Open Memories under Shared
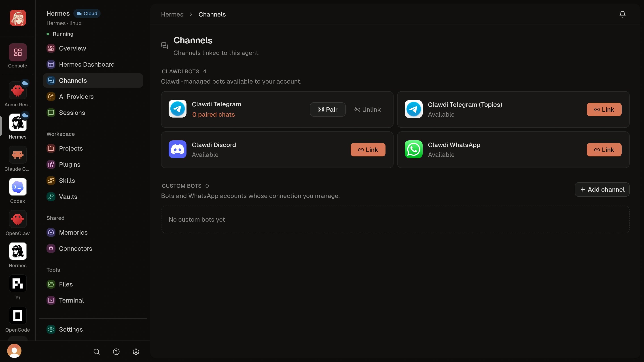Viewport: 644px width, 362px height. click(93, 233)
